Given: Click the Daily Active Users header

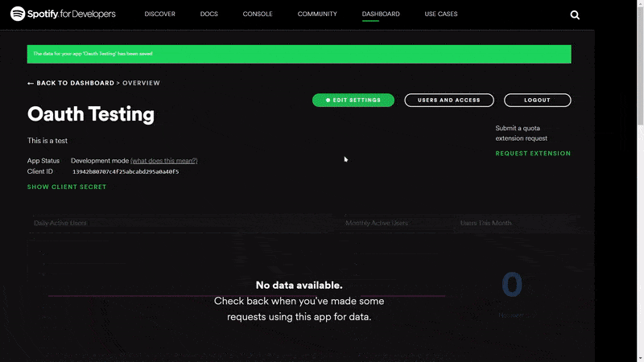Looking at the screenshot, I should click(60, 223).
